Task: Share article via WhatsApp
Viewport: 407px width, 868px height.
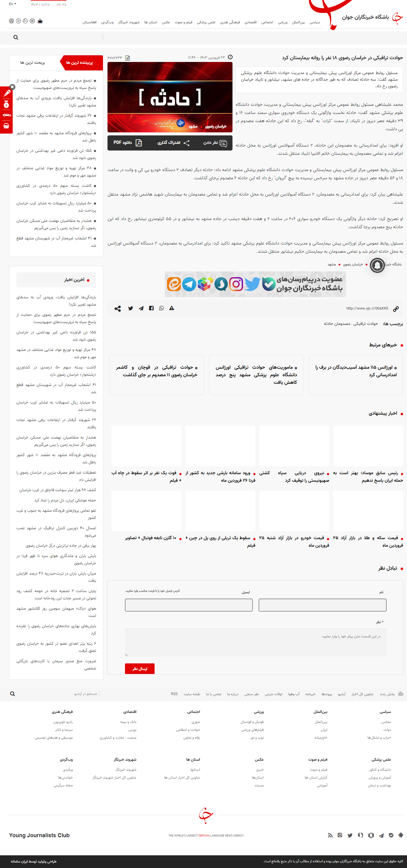Action: coord(162,308)
